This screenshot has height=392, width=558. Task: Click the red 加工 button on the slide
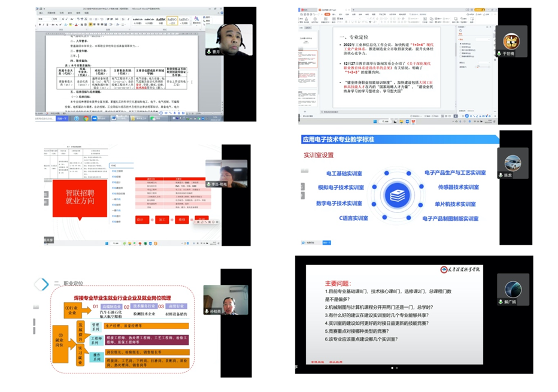click(x=162, y=220)
